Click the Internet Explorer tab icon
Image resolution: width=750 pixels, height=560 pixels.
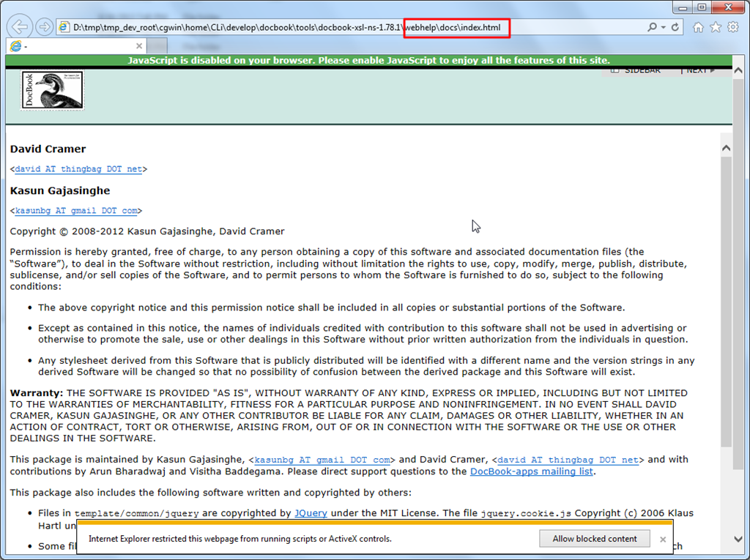pyautogui.click(x=16, y=46)
